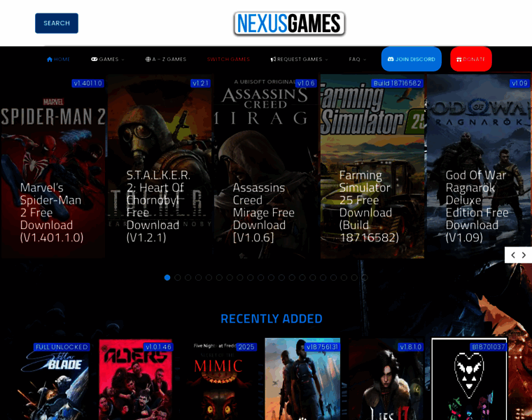The width and height of the screenshot is (532, 420).
Task: Open the FAQ menu item
Action: tap(355, 59)
